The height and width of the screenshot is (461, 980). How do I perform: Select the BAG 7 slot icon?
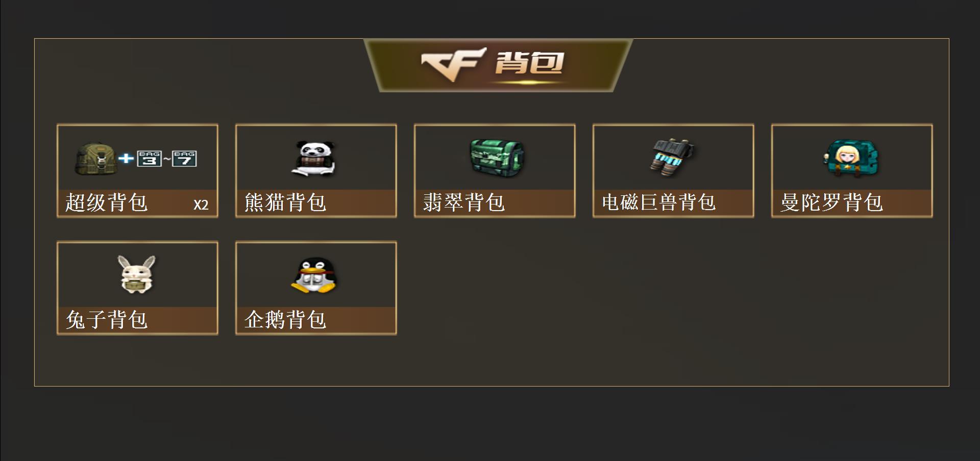point(184,159)
